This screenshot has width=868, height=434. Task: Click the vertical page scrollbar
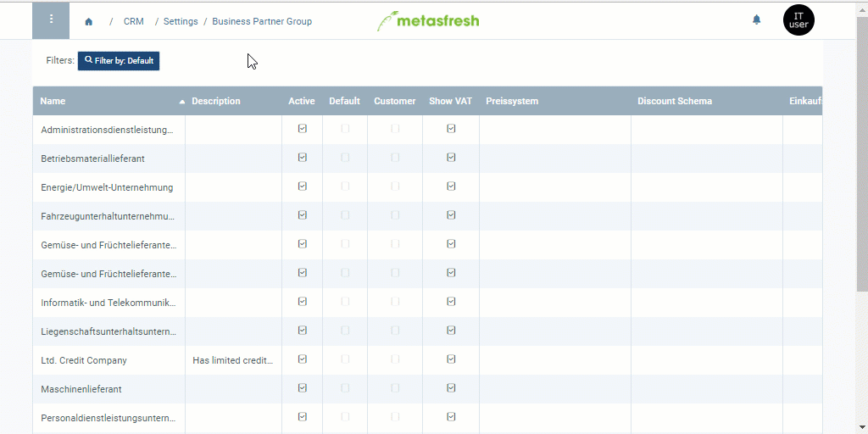862,170
